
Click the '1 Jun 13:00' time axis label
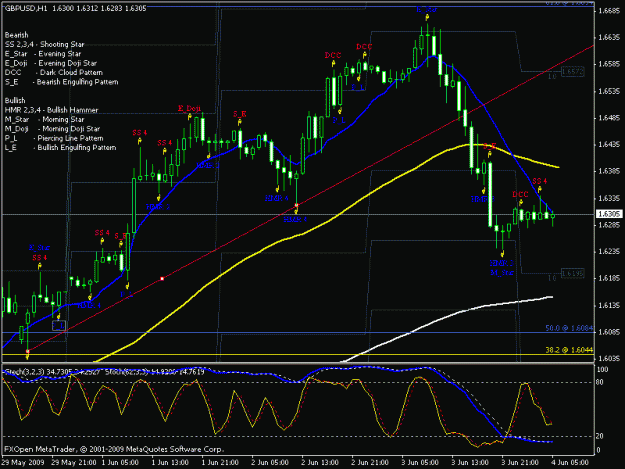click(x=170, y=463)
